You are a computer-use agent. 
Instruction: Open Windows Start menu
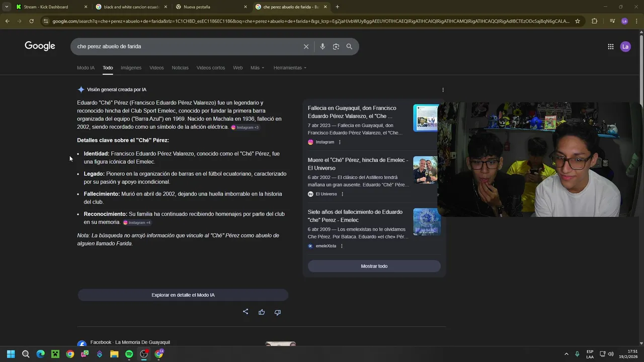click(11, 354)
